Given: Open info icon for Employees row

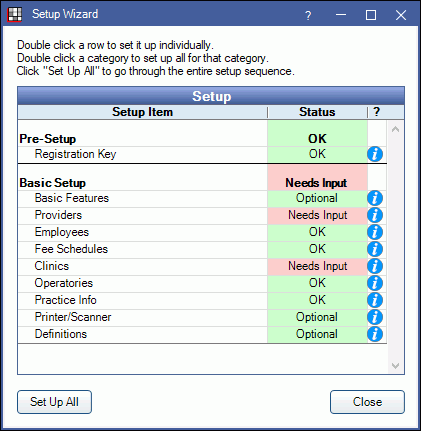Looking at the screenshot, I should point(375,232).
